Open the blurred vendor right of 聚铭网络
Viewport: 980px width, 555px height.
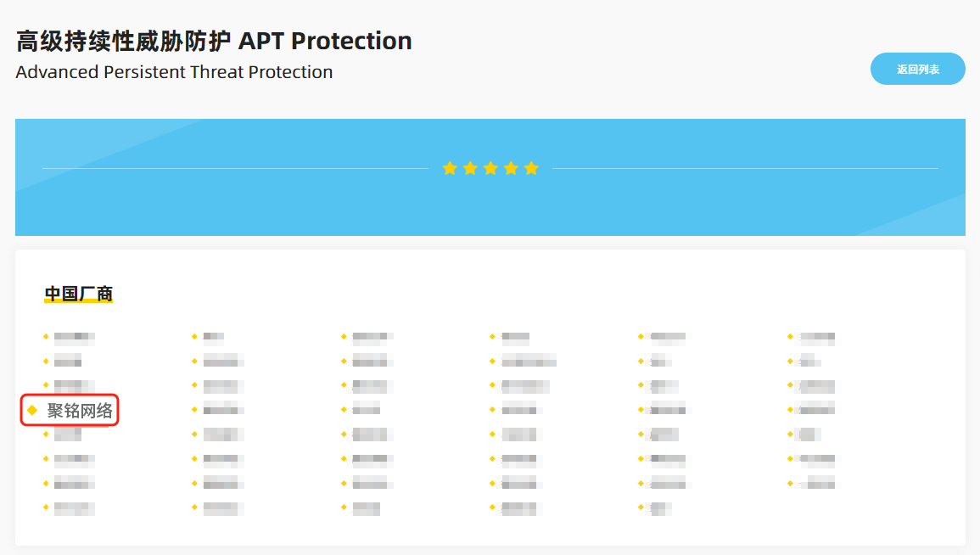(223, 411)
